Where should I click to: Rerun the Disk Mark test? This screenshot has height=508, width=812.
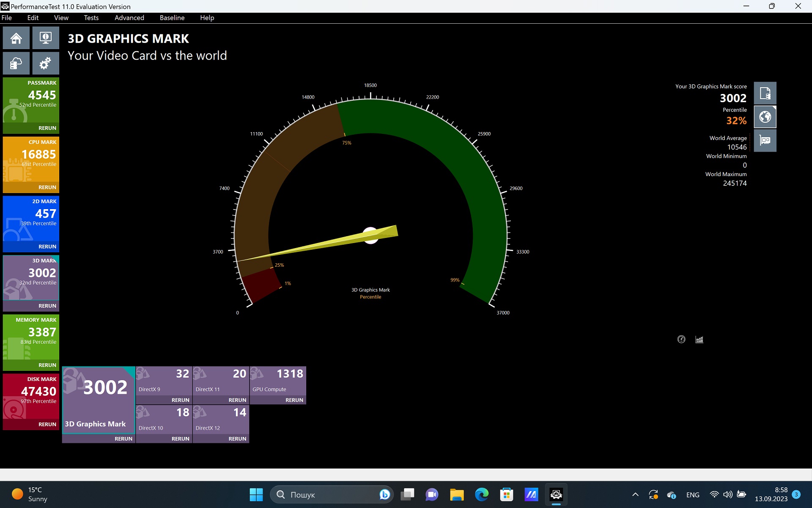(47, 424)
